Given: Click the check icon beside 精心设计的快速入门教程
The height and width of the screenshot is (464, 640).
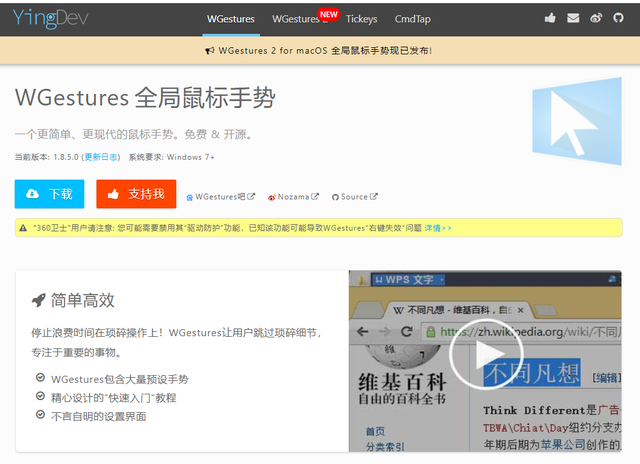Looking at the screenshot, I should click(x=40, y=396).
